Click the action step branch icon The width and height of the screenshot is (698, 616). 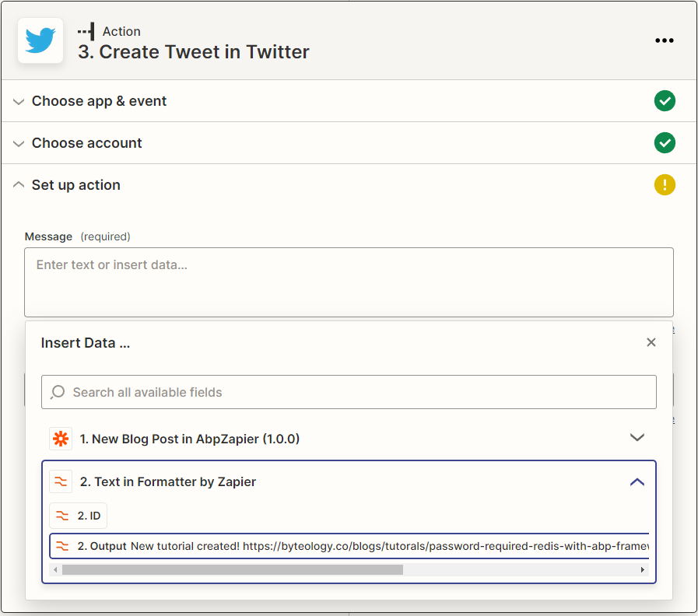[x=86, y=31]
